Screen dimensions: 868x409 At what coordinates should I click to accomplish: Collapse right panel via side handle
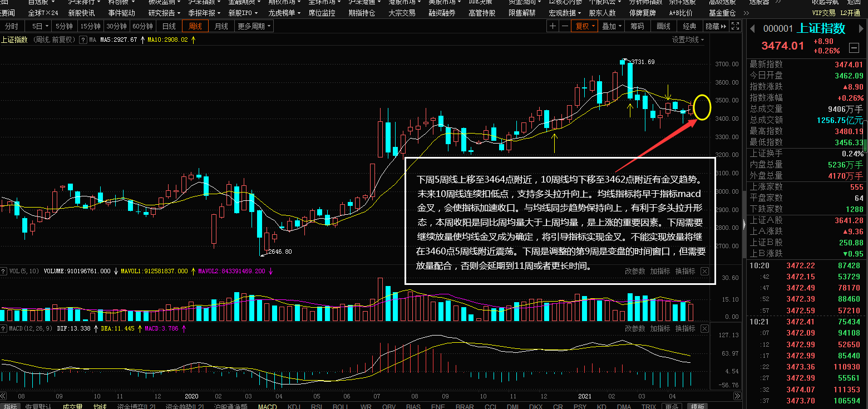click(x=744, y=225)
